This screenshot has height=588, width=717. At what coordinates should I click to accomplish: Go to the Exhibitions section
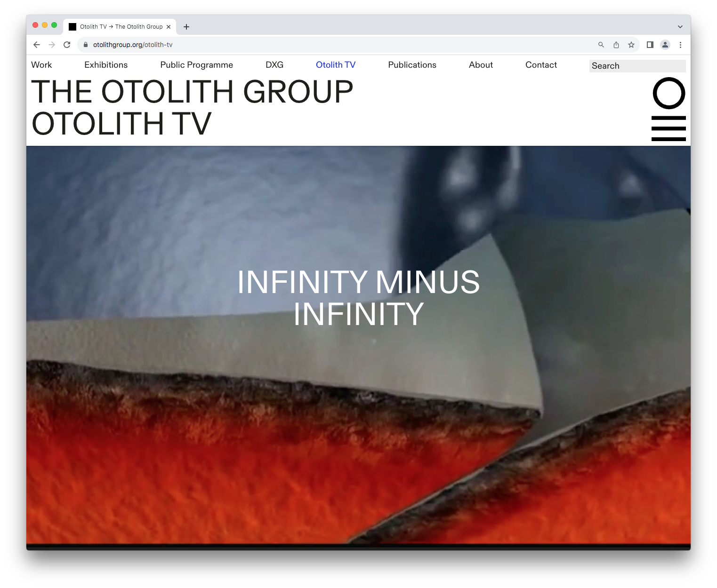[x=106, y=65]
